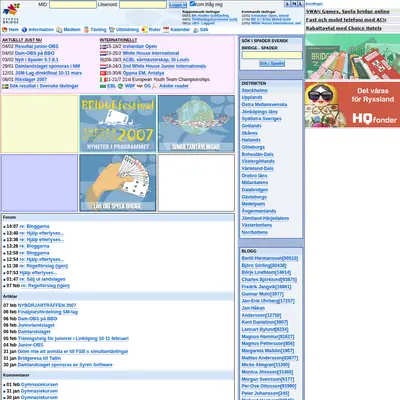Open forum post Sälj ut landslagen
The image size is (400, 400).
43,279
